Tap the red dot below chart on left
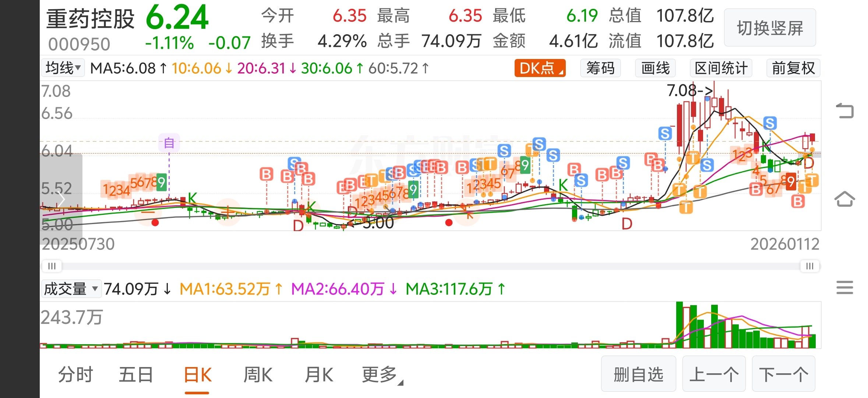The height and width of the screenshot is (398, 868). click(x=155, y=223)
